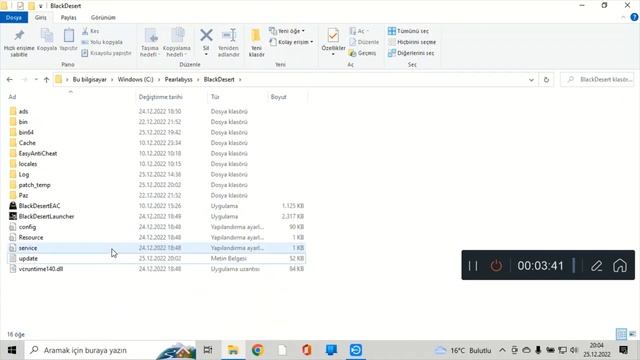Viewport: 640px width, 360px height.
Task: Click Geçmiş (history) in the ribbon
Action: coord(362,53)
